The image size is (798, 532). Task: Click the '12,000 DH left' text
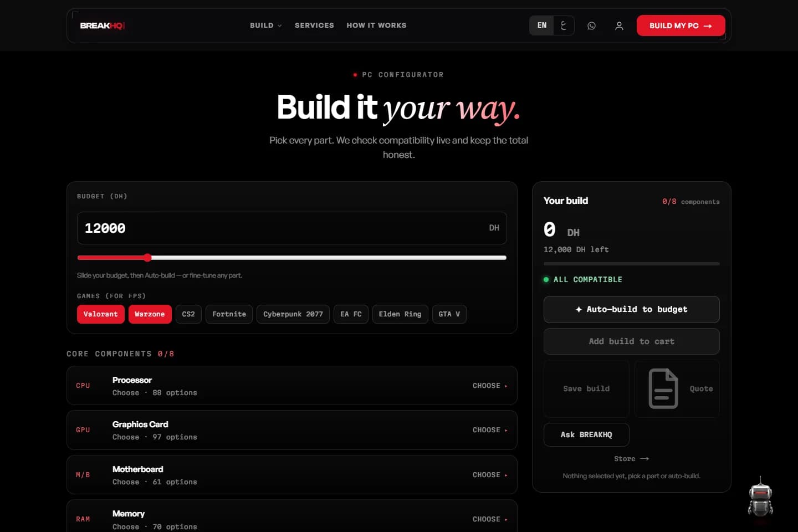[x=576, y=250]
